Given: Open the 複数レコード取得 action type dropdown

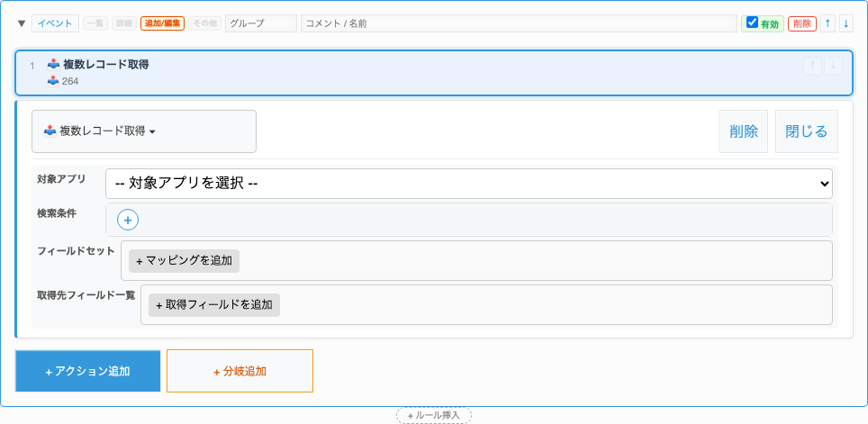Looking at the screenshot, I should pos(144,131).
